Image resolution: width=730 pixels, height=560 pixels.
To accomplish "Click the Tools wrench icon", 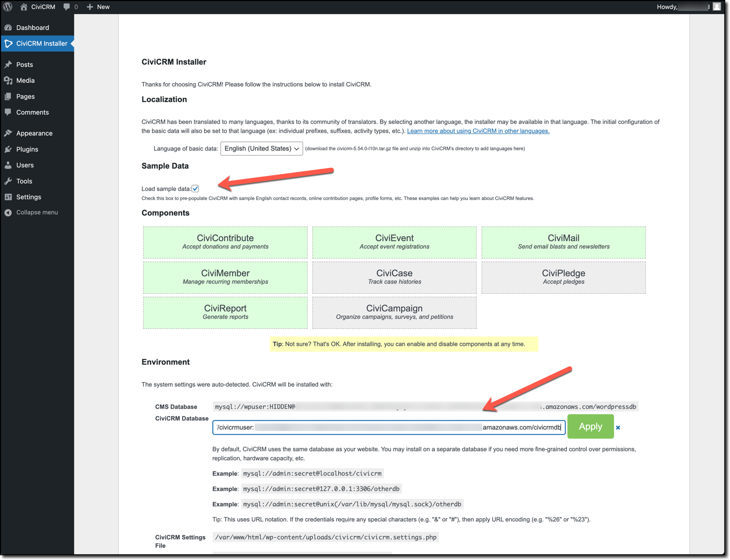I will [8, 181].
